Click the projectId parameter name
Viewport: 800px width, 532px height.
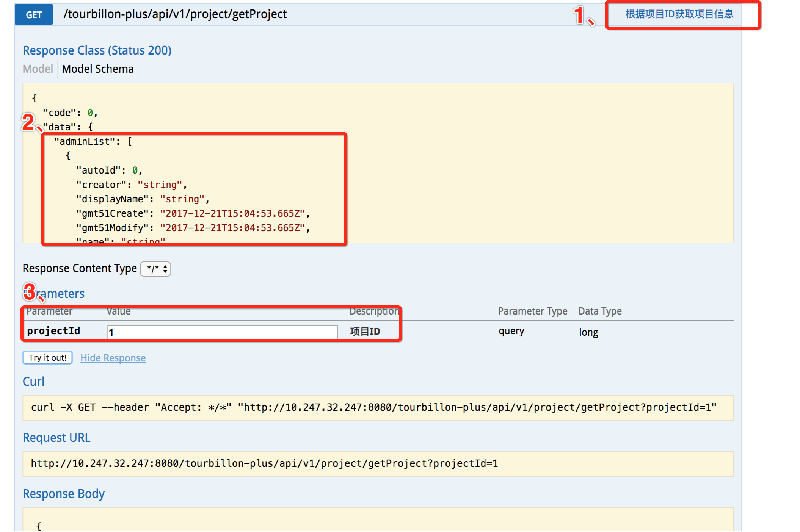click(x=53, y=331)
